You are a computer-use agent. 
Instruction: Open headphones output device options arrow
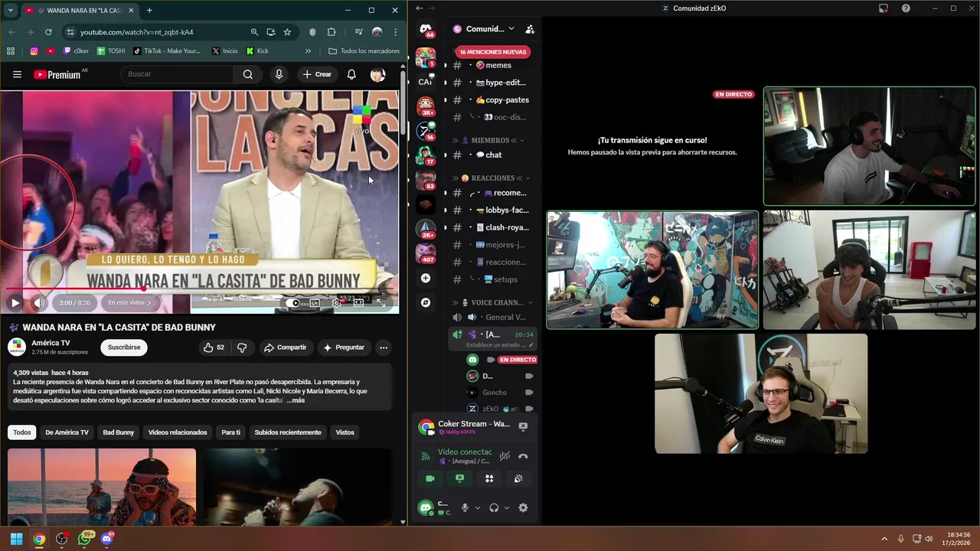coord(506,507)
